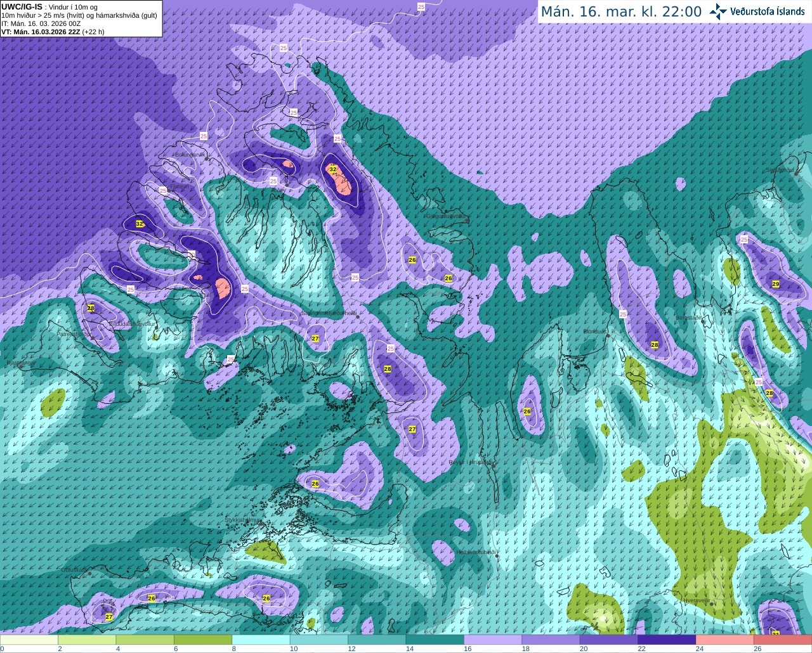812x653 pixels.
Task: Click the 'IT: Mán. 16. 03. 2026 00Z' line
Action: pos(41,23)
